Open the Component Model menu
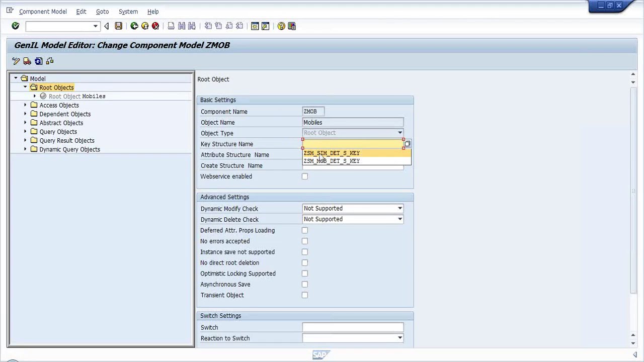Screen dimensions: 644x362 coord(43,12)
